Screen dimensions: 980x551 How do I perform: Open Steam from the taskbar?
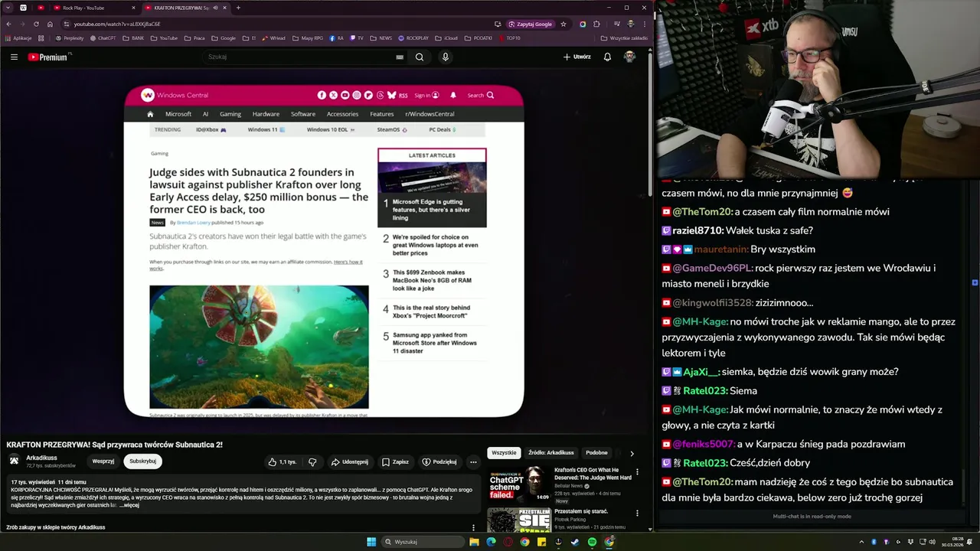tap(575, 542)
